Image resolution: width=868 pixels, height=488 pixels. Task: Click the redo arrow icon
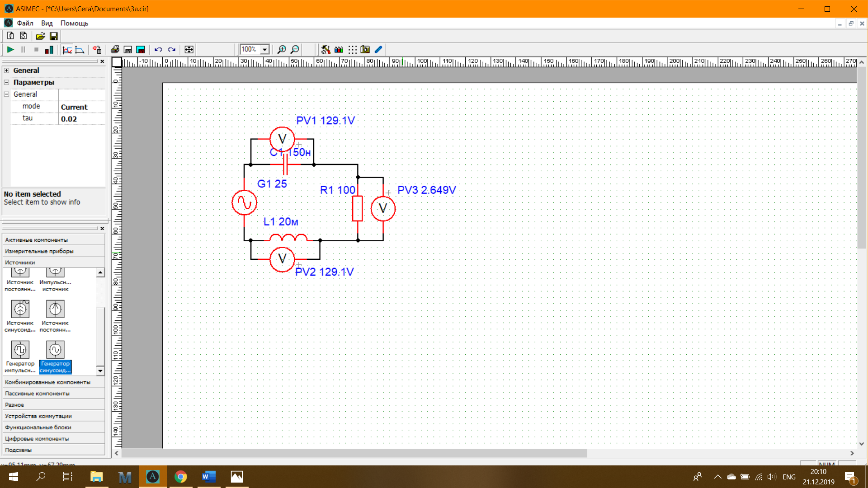pyautogui.click(x=171, y=50)
